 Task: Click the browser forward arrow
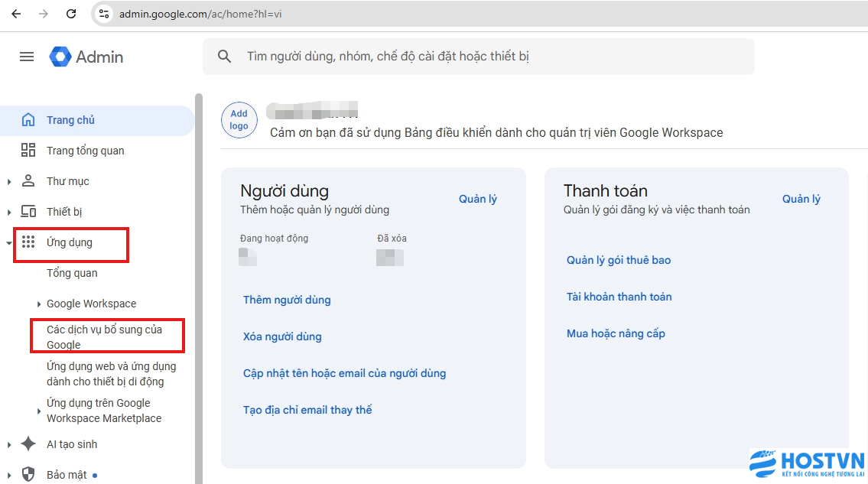(x=43, y=14)
